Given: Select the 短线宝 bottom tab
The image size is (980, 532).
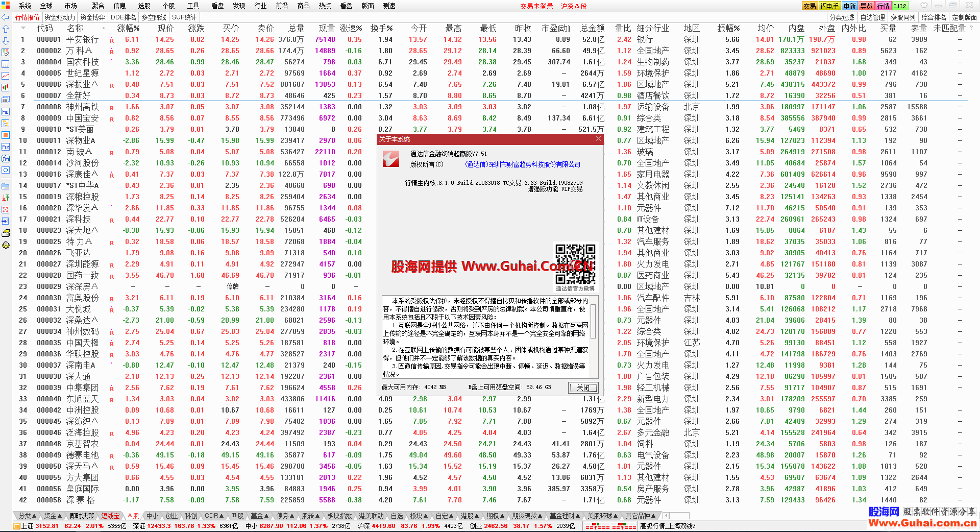Looking at the screenshot, I should tap(110, 516).
